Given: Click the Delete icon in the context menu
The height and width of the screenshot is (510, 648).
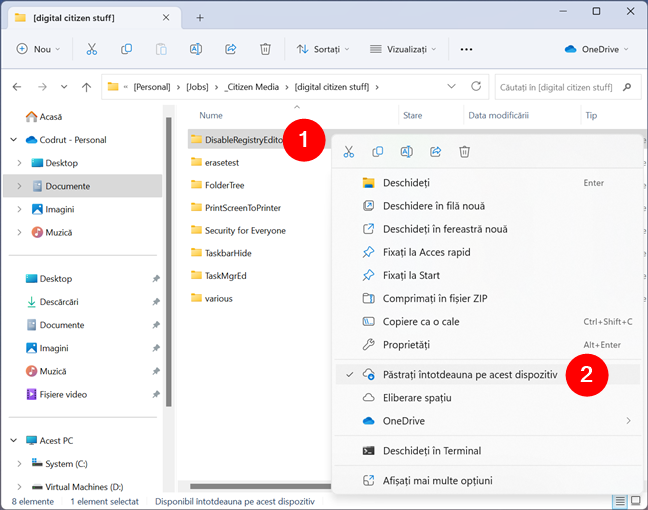Looking at the screenshot, I should pyautogui.click(x=464, y=152).
